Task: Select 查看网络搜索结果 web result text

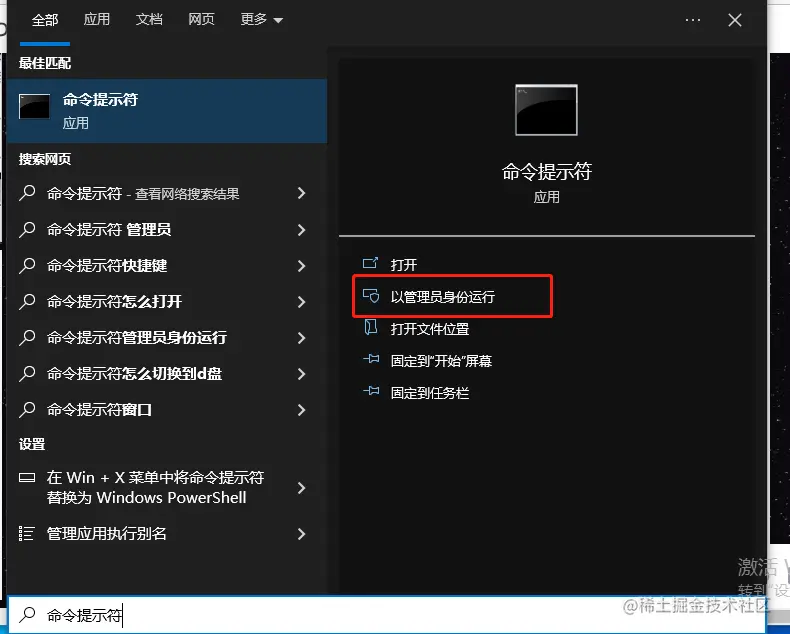Action: (x=187, y=194)
